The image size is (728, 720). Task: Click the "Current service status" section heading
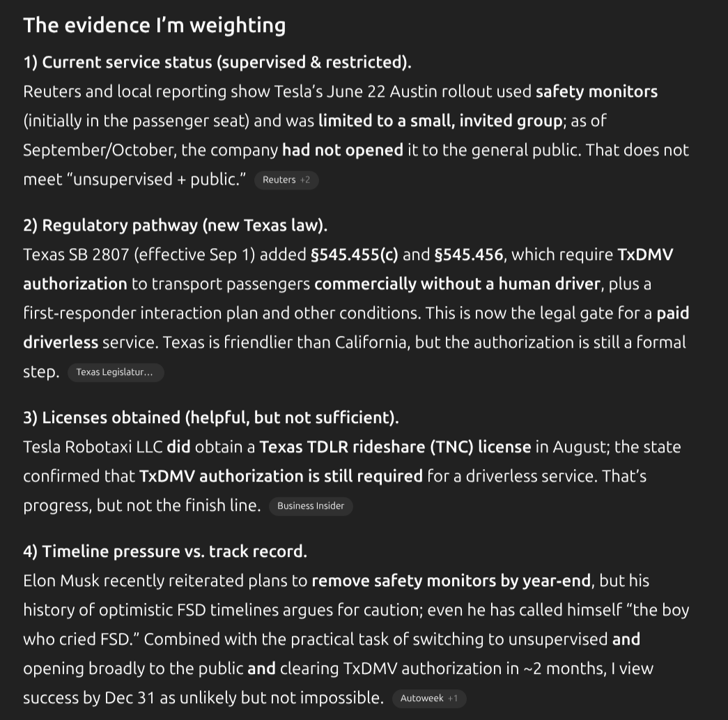[217, 62]
